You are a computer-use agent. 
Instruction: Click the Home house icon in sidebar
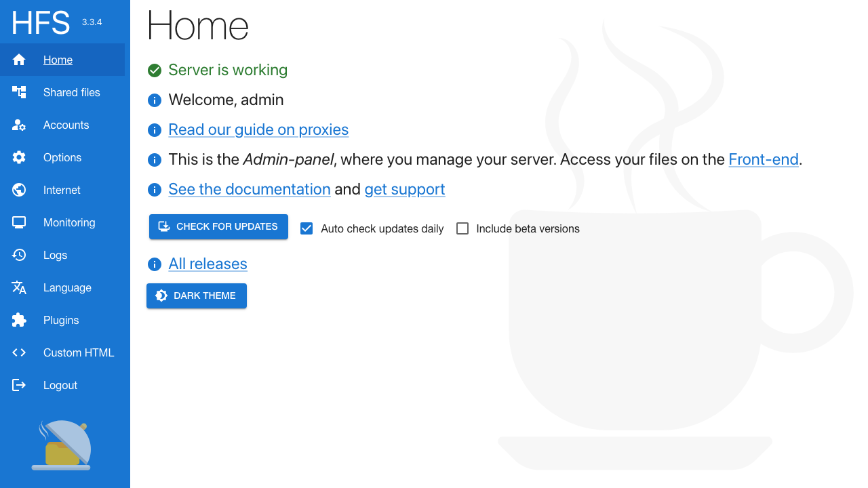[x=19, y=60]
